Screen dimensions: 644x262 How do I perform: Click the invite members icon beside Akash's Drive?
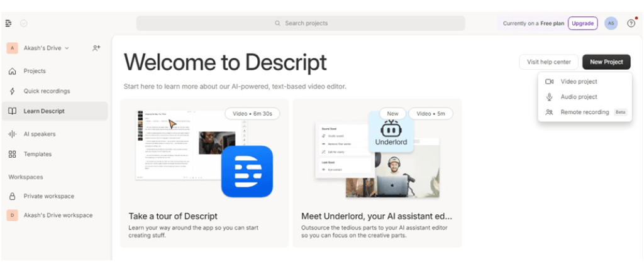(96, 48)
